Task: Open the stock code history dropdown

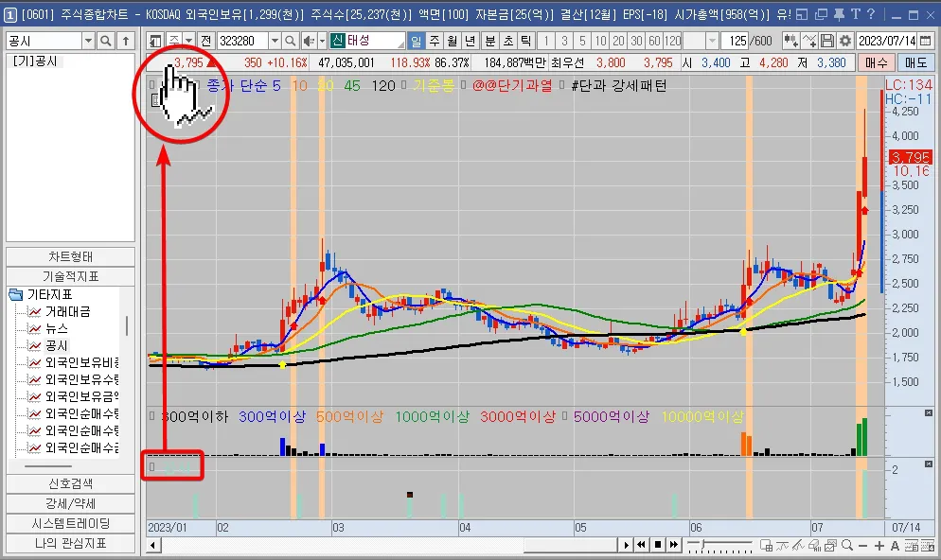Action: click(x=275, y=41)
